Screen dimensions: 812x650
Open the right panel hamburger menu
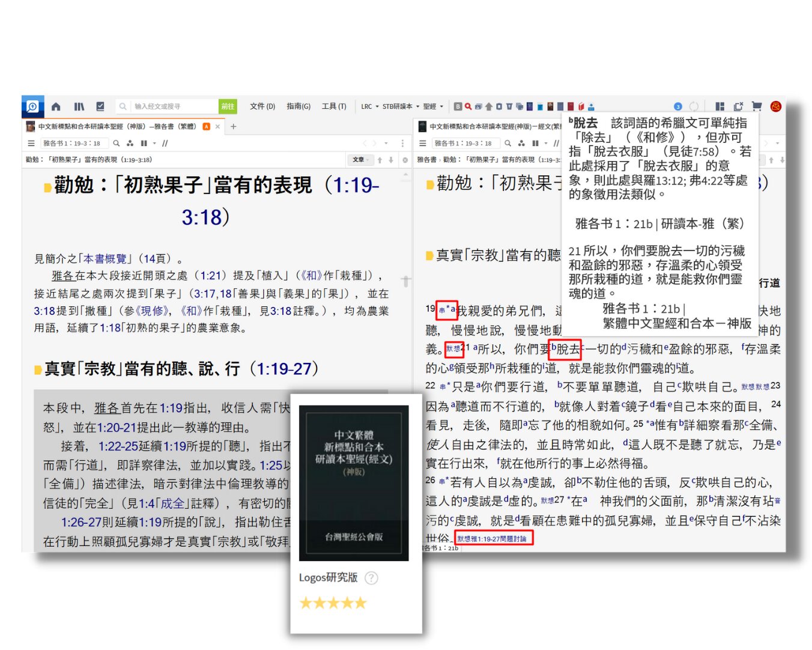[x=423, y=144]
